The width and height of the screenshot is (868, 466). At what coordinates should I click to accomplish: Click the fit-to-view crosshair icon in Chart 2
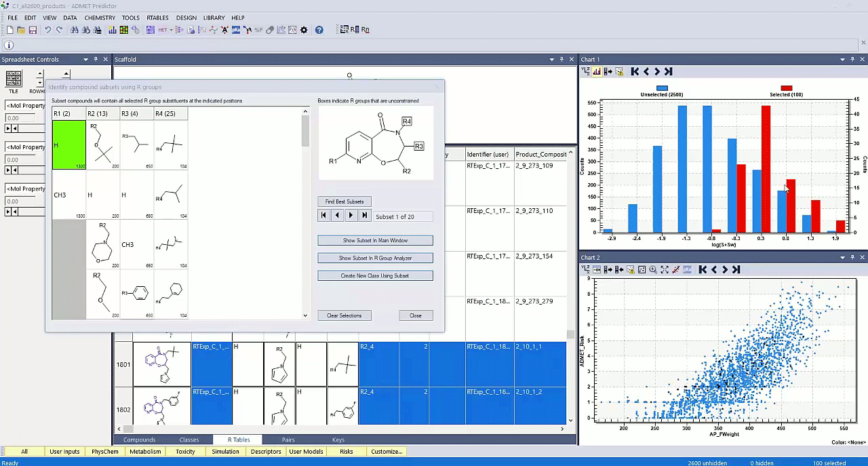[664, 269]
